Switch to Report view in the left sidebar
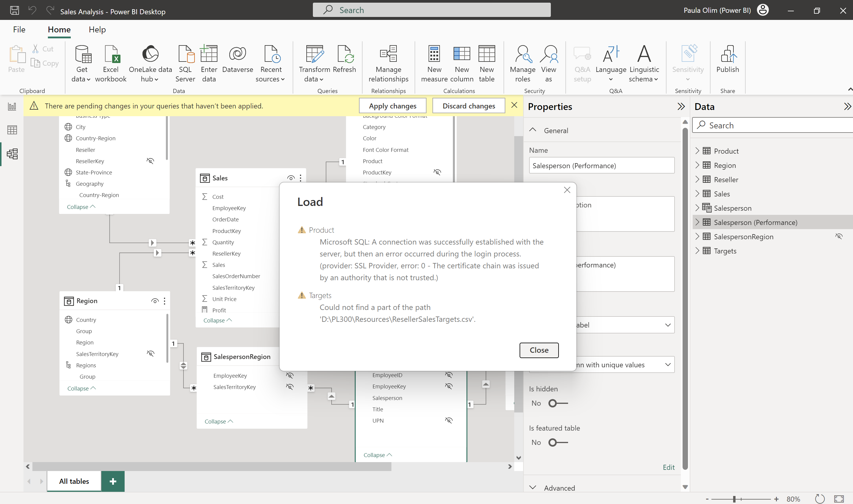 [x=12, y=107]
